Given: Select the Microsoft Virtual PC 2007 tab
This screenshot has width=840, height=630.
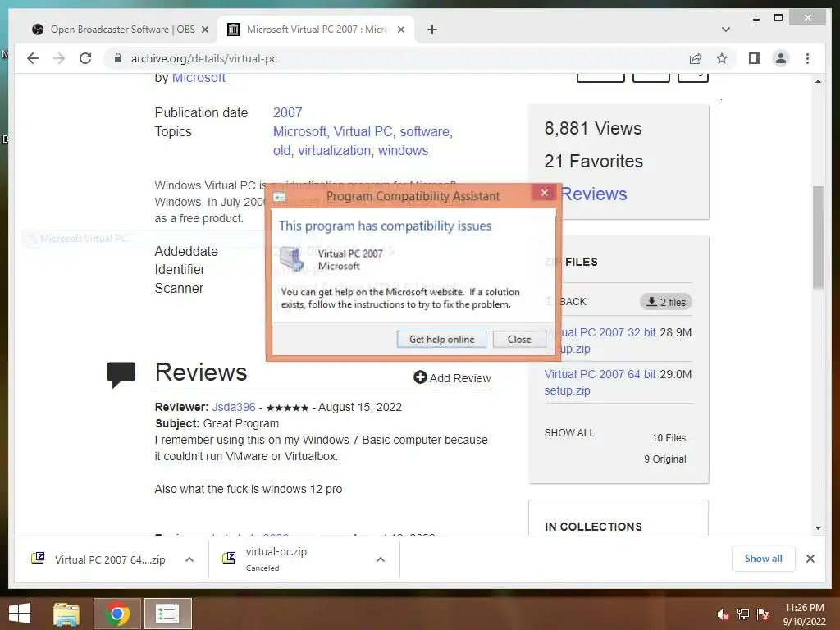Looking at the screenshot, I should point(316,30).
